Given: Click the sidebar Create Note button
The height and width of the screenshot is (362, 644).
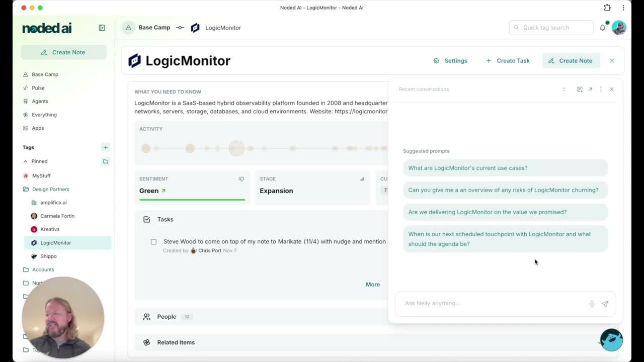Looking at the screenshot, I should point(64,52).
